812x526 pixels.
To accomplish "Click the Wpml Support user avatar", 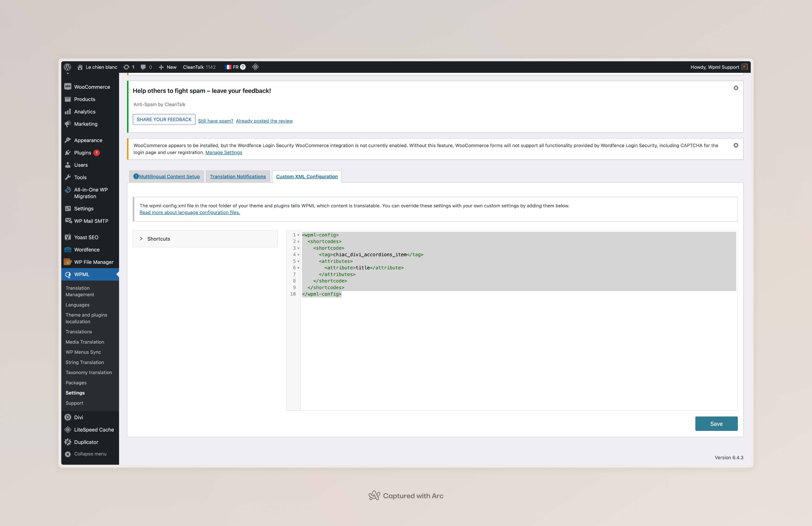I will (x=745, y=67).
